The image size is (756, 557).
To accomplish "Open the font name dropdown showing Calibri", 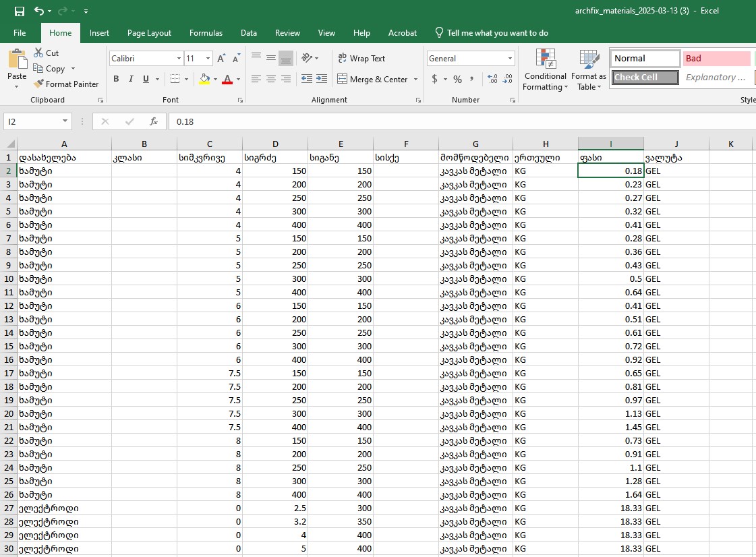I will click(179, 59).
